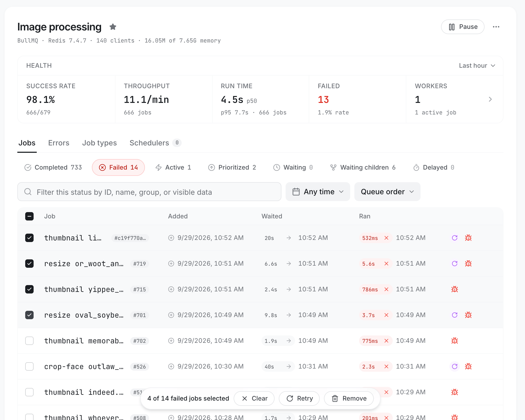This screenshot has height=420, width=525.
Task: Uncheck thumbnail yippee_ job checkbox
Action: click(x=29, y=289)
